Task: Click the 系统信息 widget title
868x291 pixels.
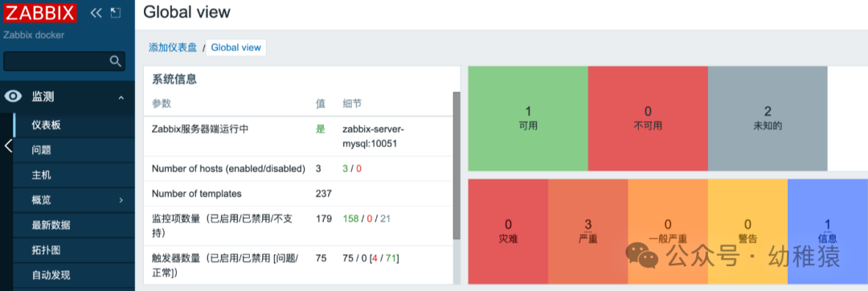Action: click(x=174, y=79)
